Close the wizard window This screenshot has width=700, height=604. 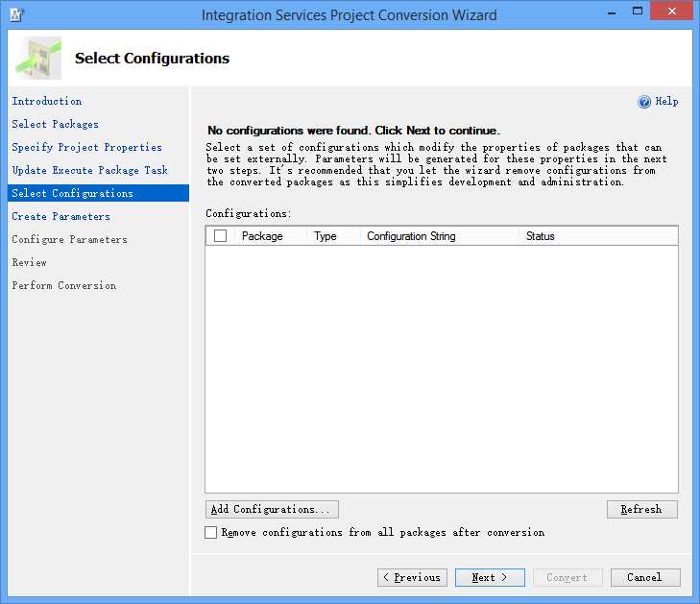point(671,12)
